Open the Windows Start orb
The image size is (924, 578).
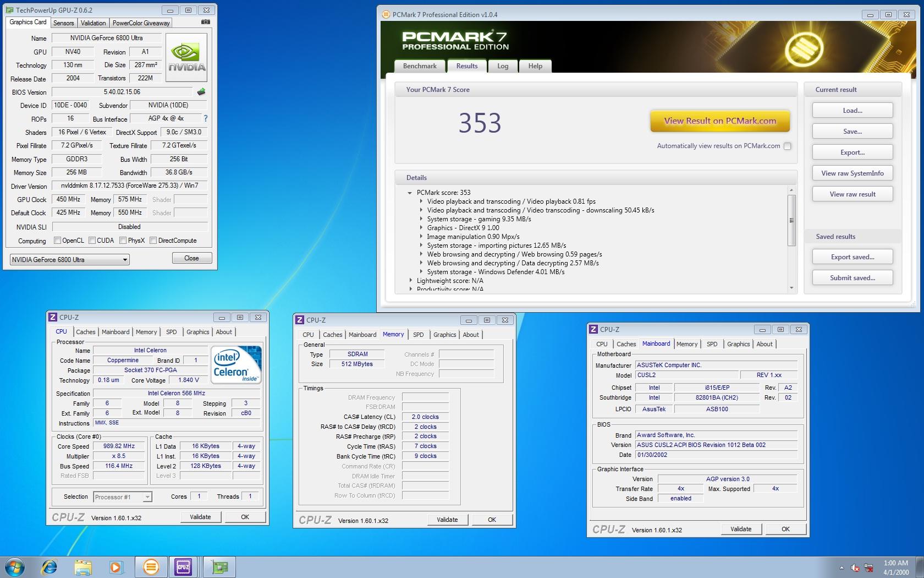[x=15, y=566]
